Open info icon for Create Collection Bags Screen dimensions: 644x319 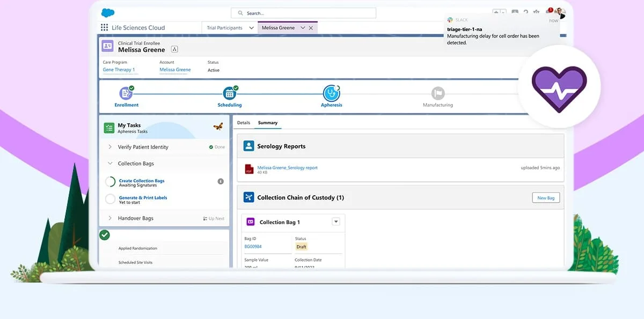click(221, 182)
